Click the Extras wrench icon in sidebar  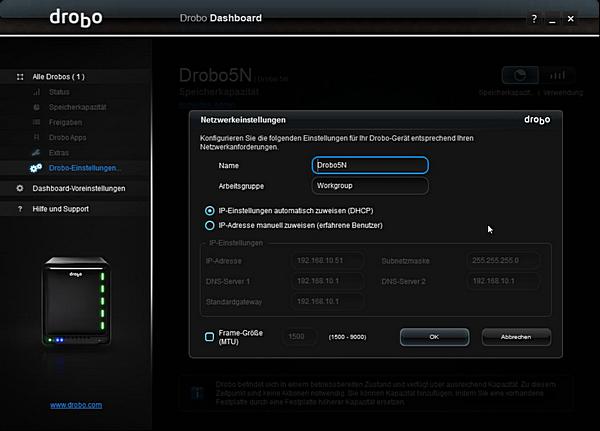[x=36, y=152]
